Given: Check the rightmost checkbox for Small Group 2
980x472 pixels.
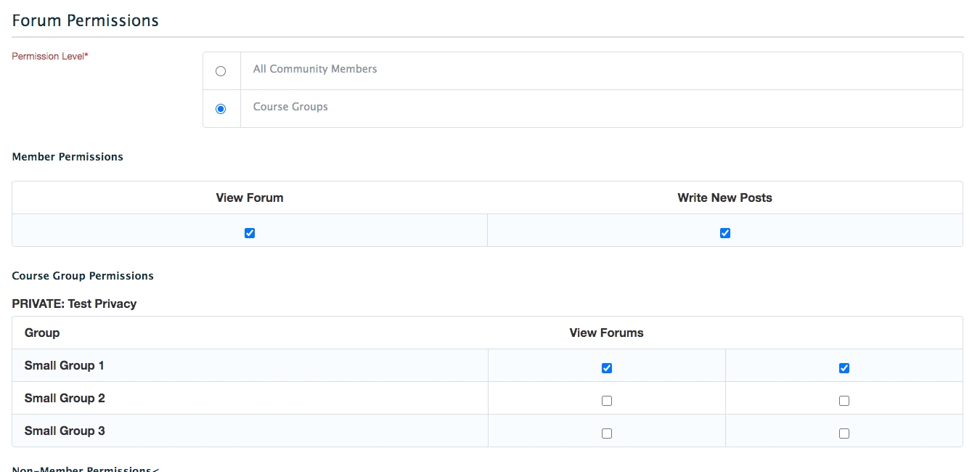Looking at the screenshot, I should [844, 401].
